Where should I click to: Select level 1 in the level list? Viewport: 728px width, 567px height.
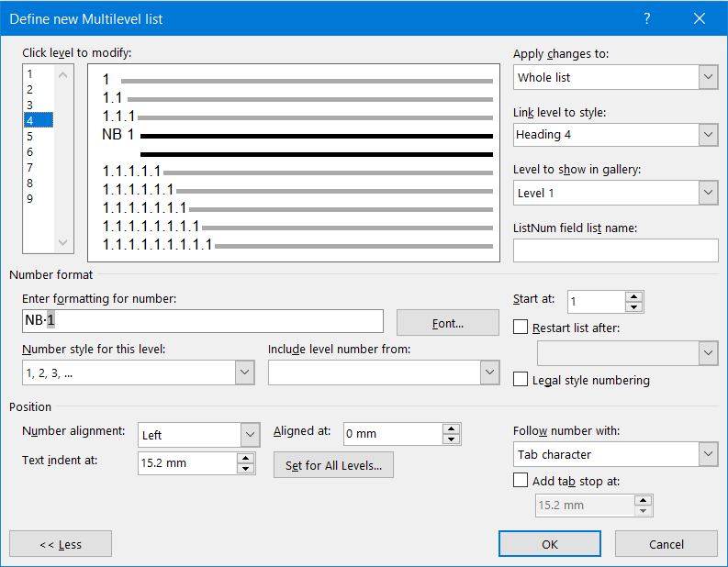39,73
